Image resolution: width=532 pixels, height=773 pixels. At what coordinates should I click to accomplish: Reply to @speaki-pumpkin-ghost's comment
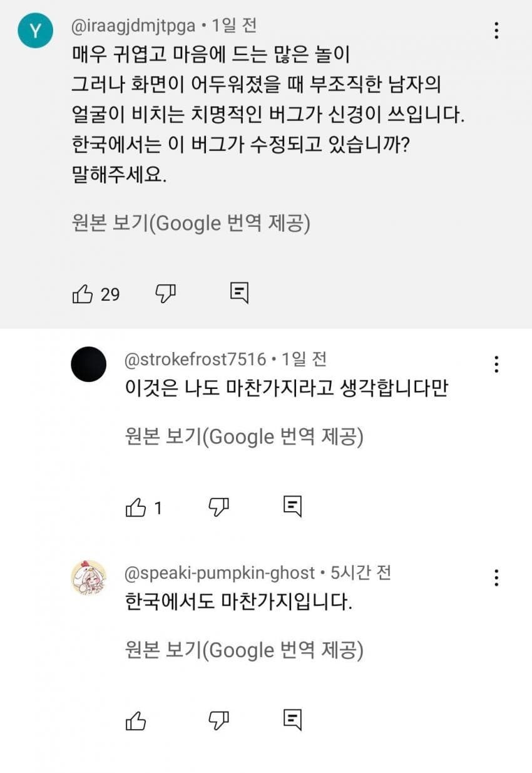coord(292,720)
